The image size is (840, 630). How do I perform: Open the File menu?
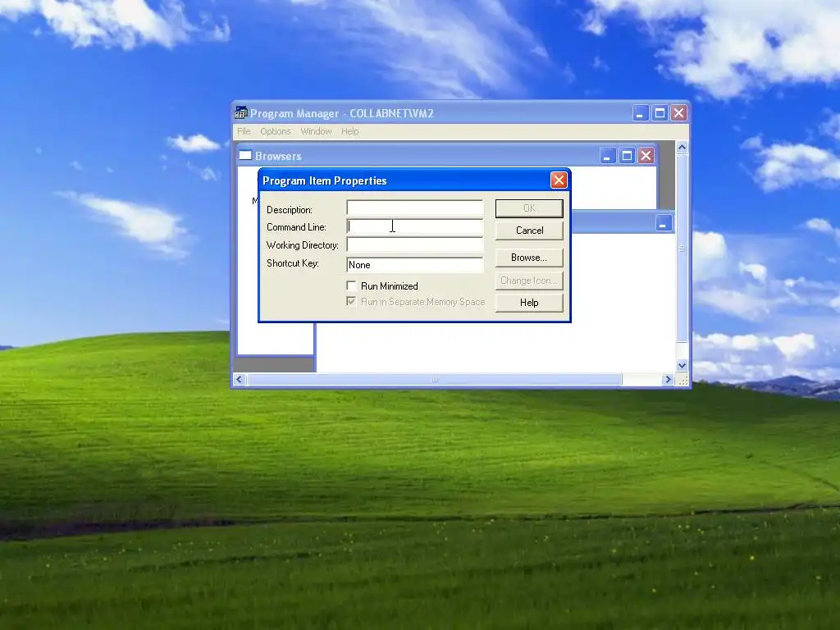pos(244,131)
